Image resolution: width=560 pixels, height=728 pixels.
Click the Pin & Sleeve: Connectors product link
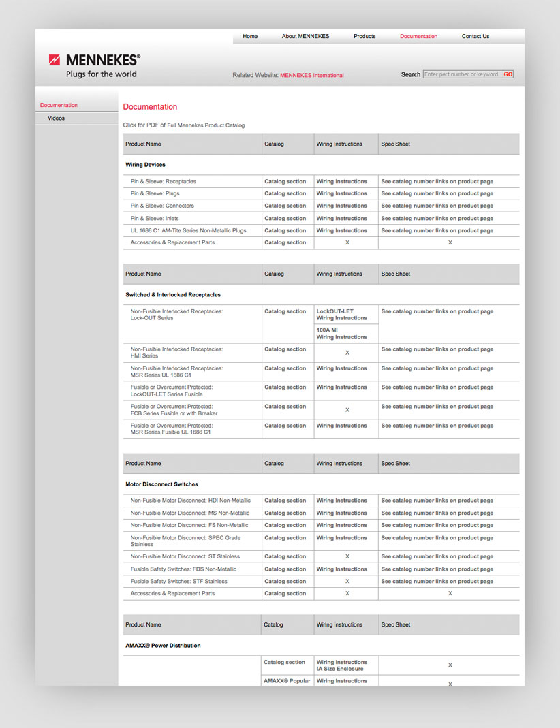pyautogui.click(x=162, y=206)
